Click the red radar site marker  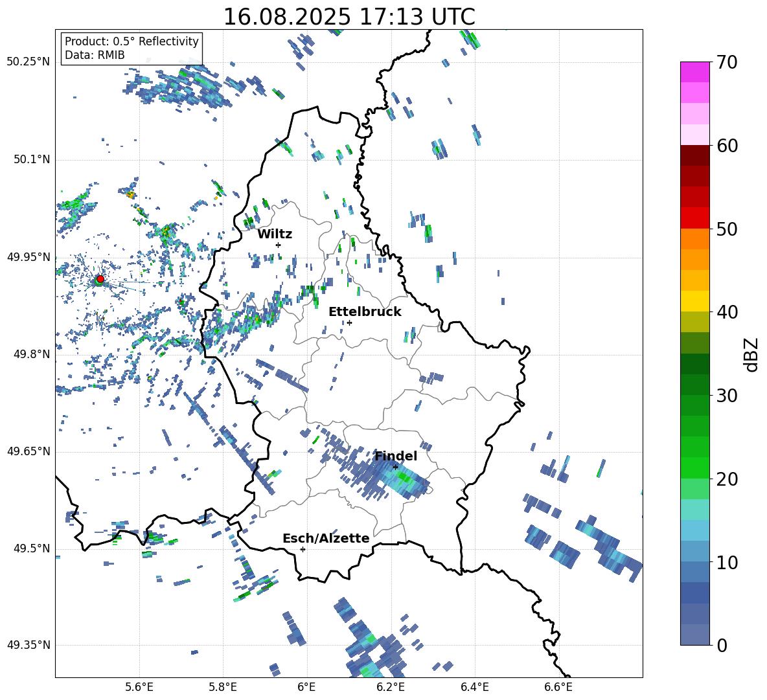(x=100, y=279)
